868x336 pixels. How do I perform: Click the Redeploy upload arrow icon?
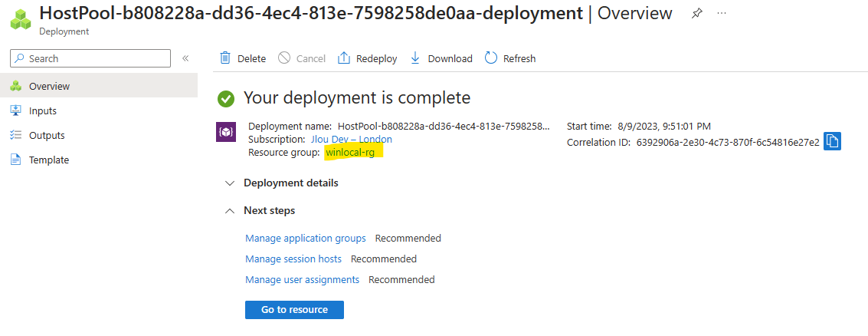pos(344,58)
